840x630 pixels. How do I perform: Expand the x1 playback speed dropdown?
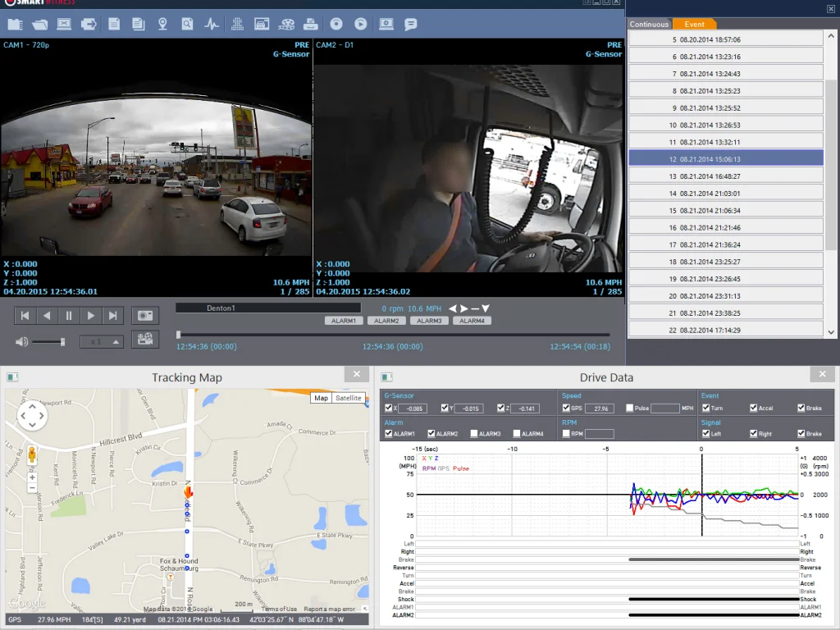coord(116,342)
